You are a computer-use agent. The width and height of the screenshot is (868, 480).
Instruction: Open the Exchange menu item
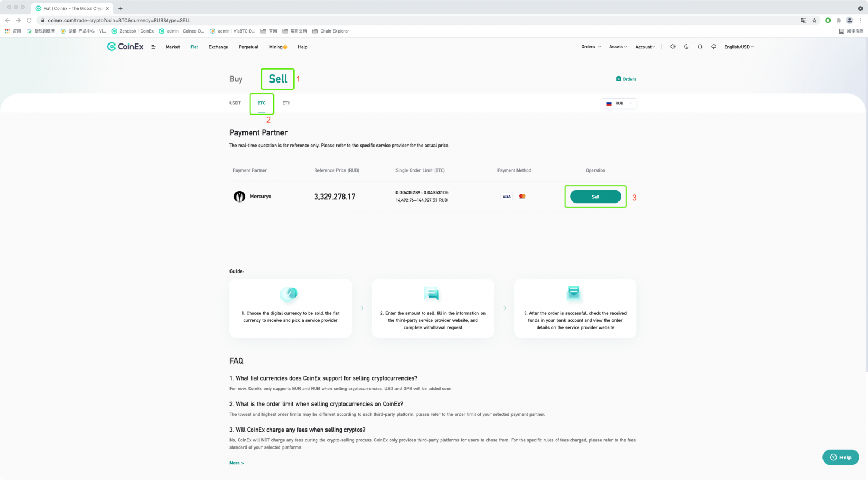[218, 47]
